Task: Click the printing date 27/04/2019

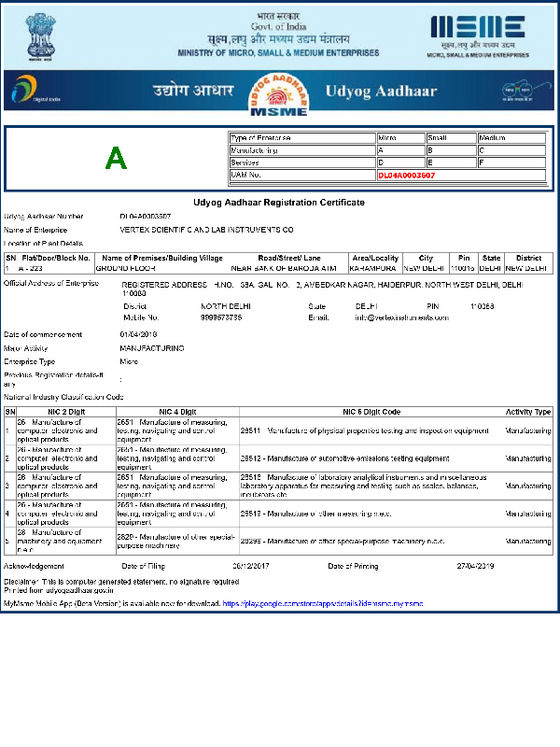Action: 475,566
